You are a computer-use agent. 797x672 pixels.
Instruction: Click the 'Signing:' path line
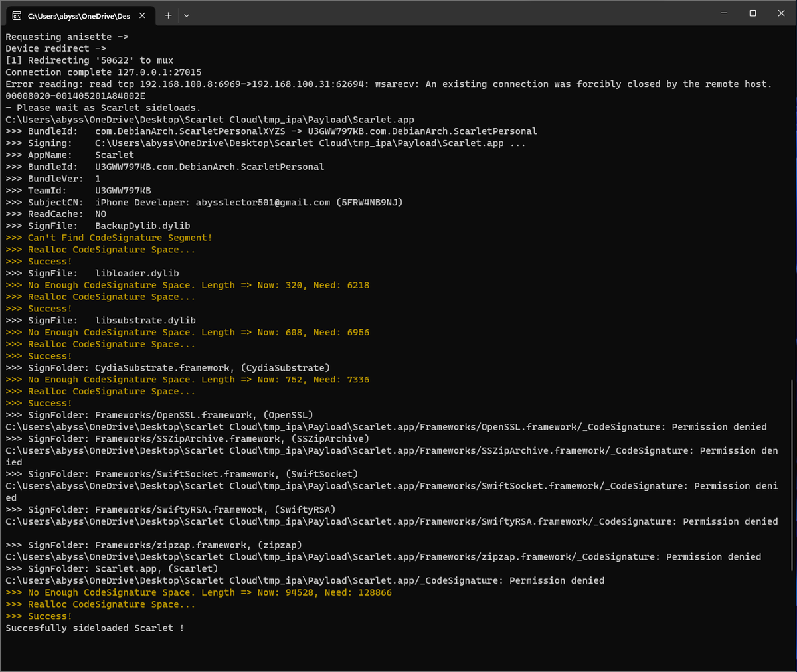pyautogui.click(x=266, y=143)
